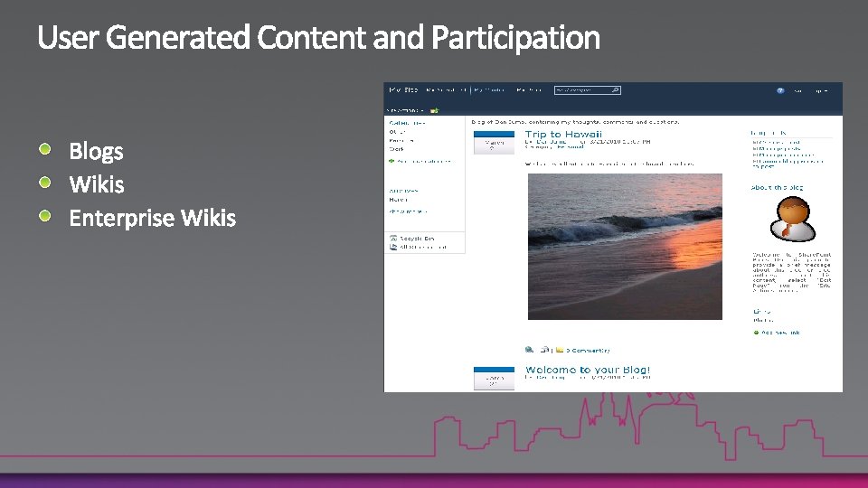Viewport: 868px width, 488px height.
Task: Select the Personal category in the sidebar
Action: coord(401,141)
